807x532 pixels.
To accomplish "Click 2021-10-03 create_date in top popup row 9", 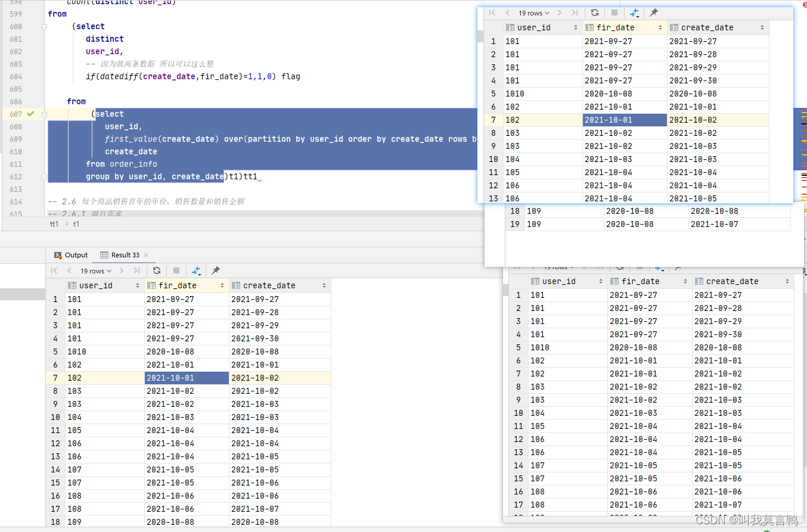I will point(718,146).
